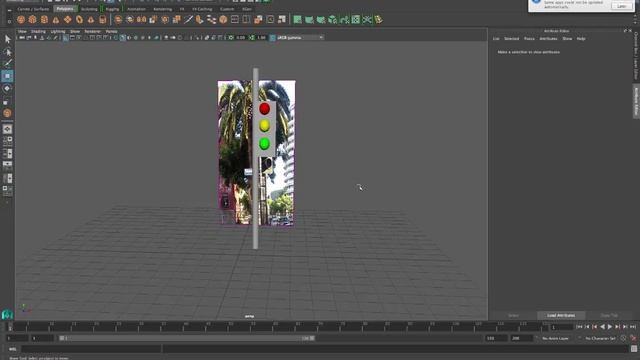Switch to four view layout

click(x=7, y=141)
